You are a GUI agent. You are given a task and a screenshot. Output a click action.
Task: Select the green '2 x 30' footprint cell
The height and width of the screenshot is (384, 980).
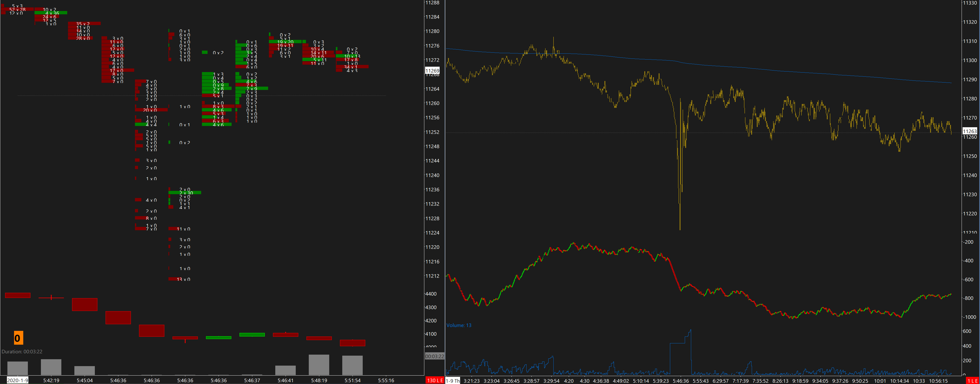(x=185, y=193)
